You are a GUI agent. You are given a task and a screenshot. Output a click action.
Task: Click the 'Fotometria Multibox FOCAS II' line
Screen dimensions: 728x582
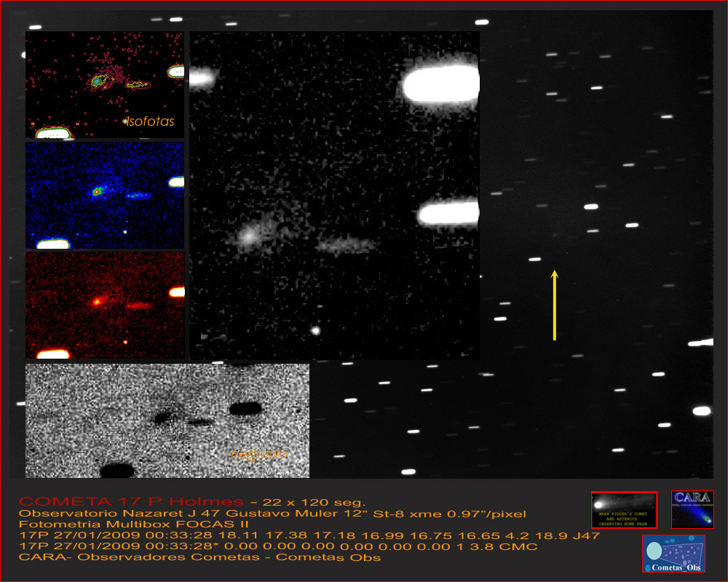tap(134, 525)
